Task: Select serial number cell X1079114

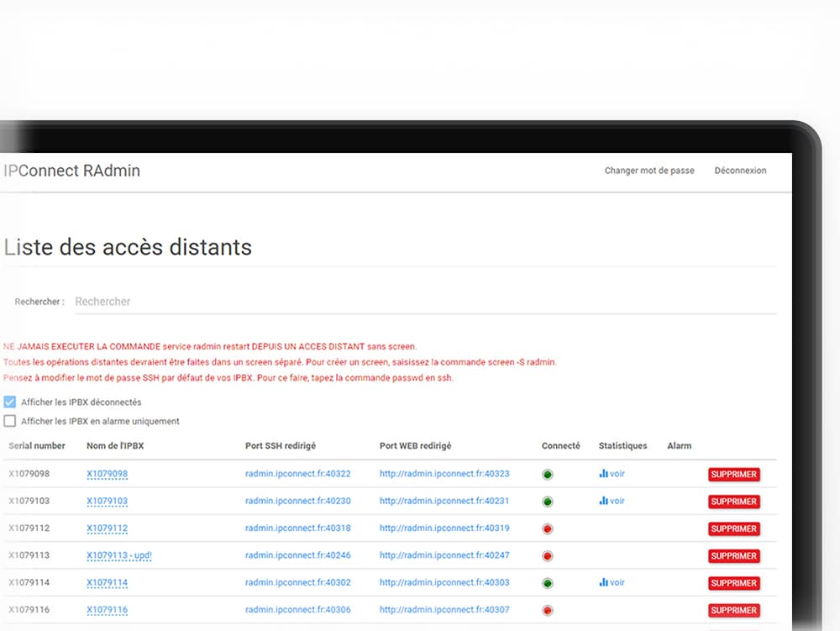Action: point(29,582)
